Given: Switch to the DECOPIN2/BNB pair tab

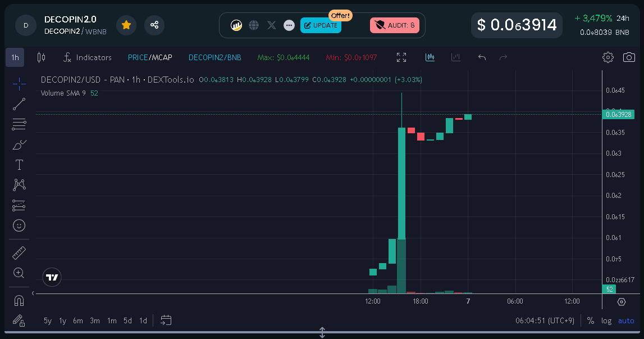Looking at the screenshot, I should coord(214,57).
